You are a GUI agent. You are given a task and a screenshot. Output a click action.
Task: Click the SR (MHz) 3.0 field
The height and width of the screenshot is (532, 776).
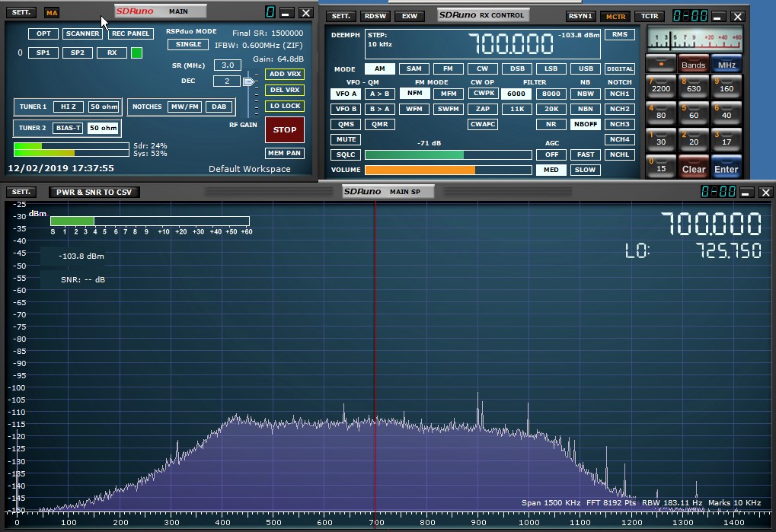(227, 65)
